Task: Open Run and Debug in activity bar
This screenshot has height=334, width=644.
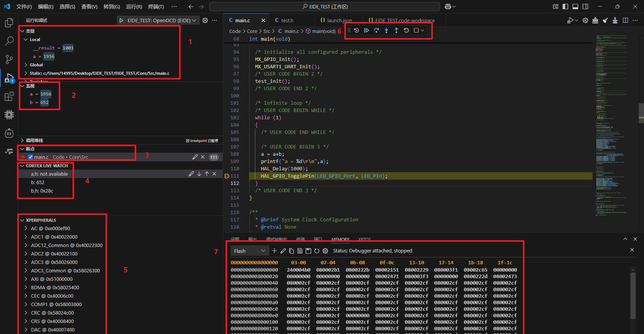Action: (9, 78)
